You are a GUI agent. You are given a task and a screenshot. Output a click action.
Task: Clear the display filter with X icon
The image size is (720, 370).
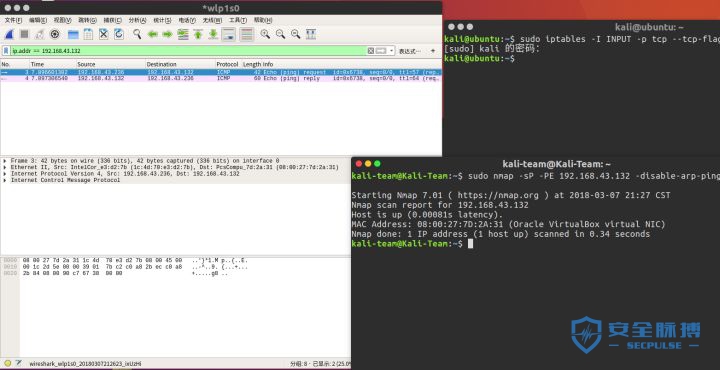pos(371,51)
